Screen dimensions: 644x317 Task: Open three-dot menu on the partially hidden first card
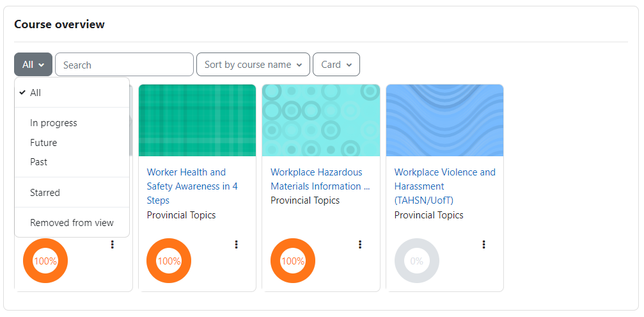[x=112, y=245]
